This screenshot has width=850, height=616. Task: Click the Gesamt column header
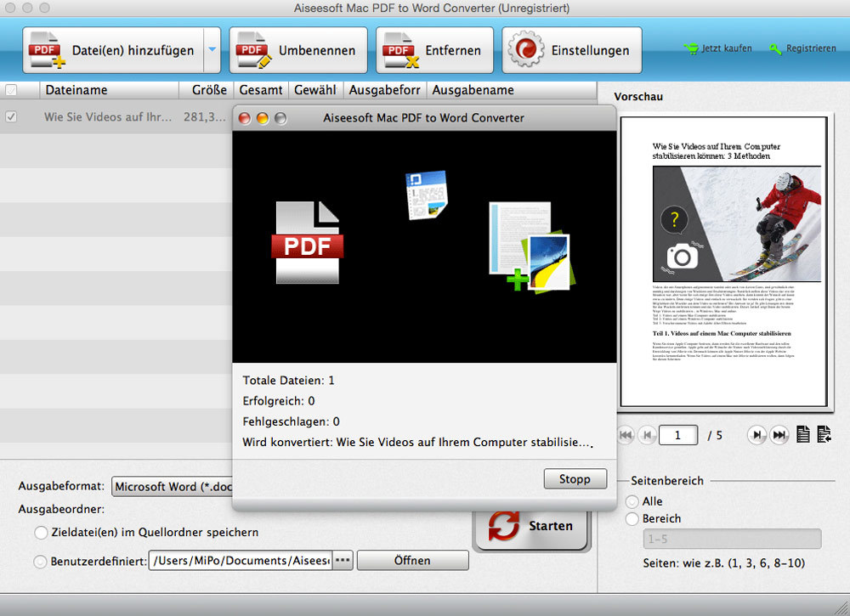[261, 90]
